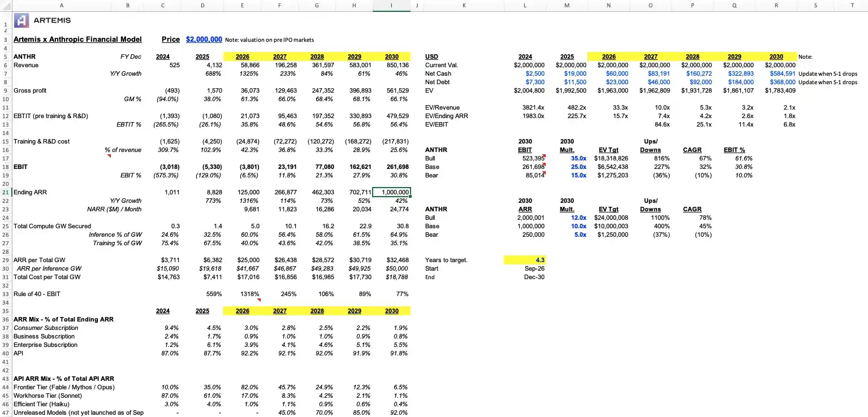Click the 2030 Net Debt value $368,000

(783, 82)
